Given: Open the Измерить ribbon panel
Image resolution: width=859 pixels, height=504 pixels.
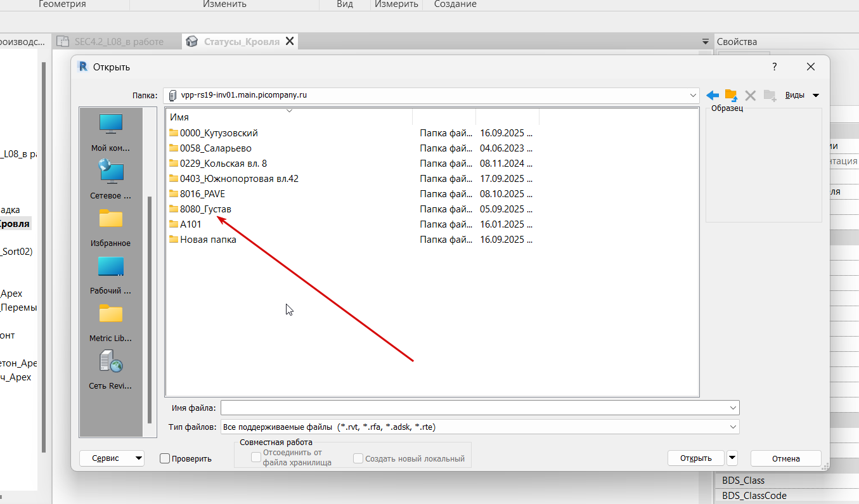Looking at the screenshot, I should point(396,4).
